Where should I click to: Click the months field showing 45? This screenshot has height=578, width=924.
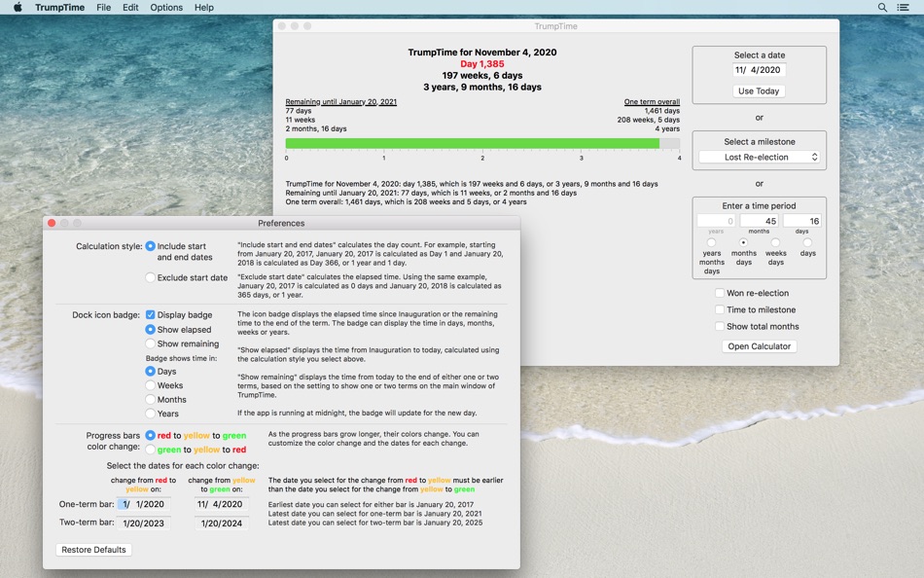click(759, 221)
